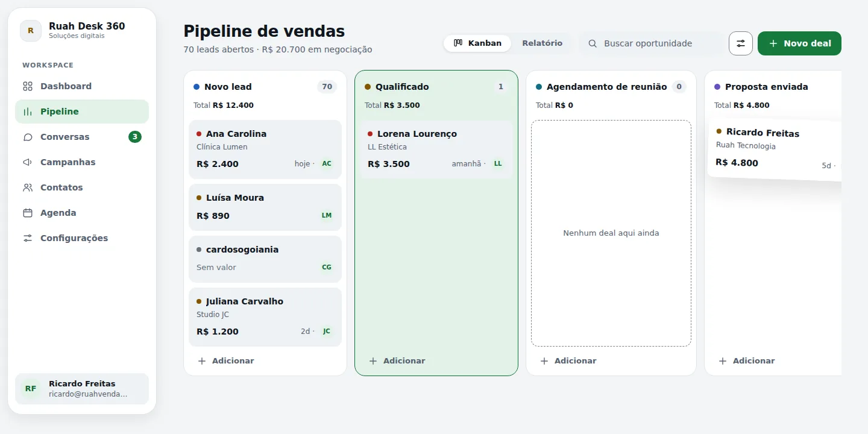Create a Novo deal
Image resolution: width=868 pixels, height=434 pixels.
[799, 43]
